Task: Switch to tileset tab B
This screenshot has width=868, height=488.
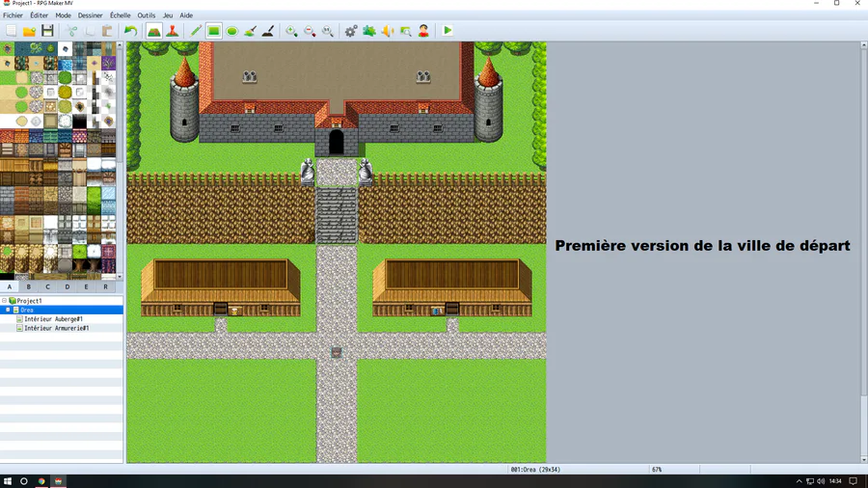Action: point(29,286)
